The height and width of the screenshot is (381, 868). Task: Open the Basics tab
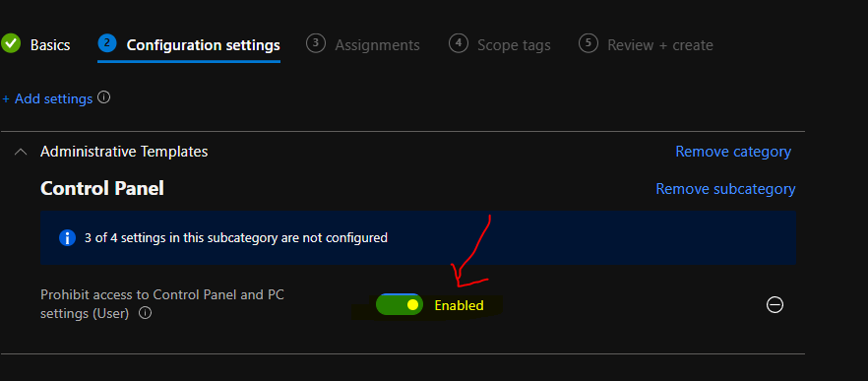click(x=50, y=45)
